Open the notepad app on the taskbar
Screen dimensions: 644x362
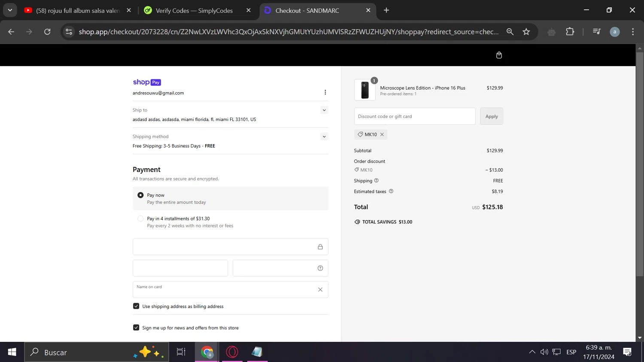pyautogui.click(x=258, y=352)
